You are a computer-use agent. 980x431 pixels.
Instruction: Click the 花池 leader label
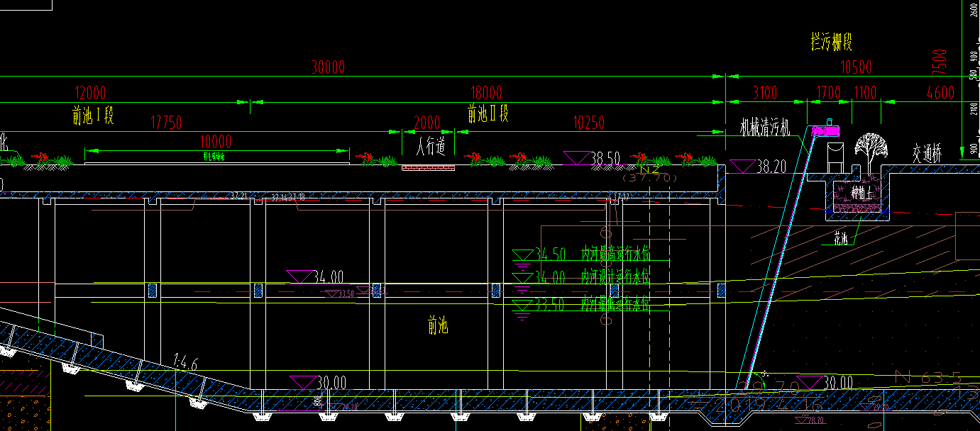coord(840,239)
